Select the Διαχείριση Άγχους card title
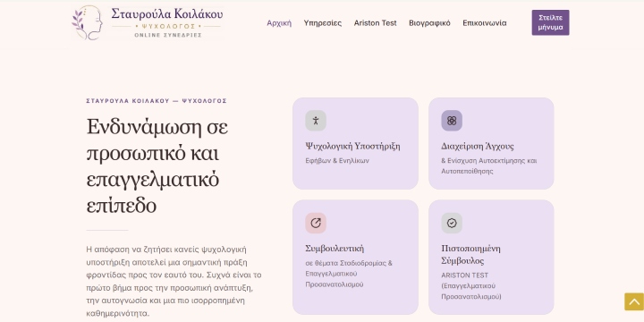 click(478, 146)
